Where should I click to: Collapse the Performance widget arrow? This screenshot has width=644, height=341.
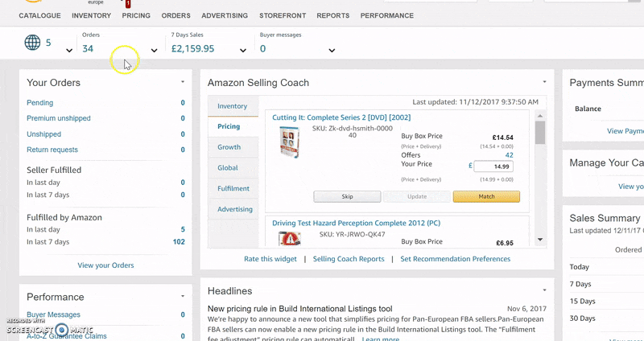click(183, 296)
